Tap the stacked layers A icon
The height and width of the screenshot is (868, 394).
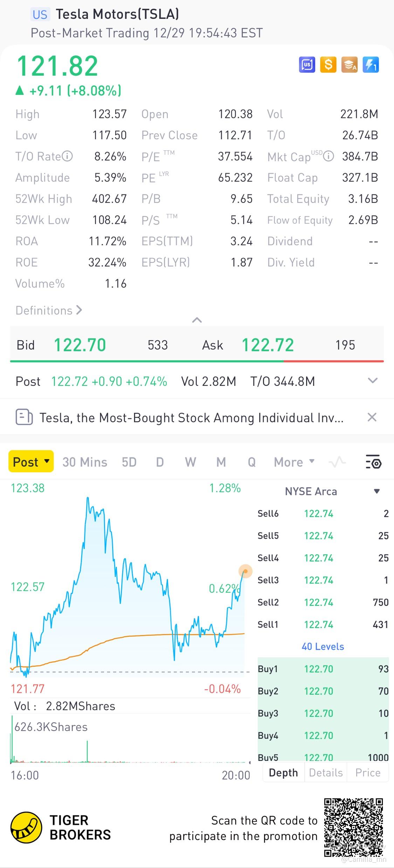point(350,65)
